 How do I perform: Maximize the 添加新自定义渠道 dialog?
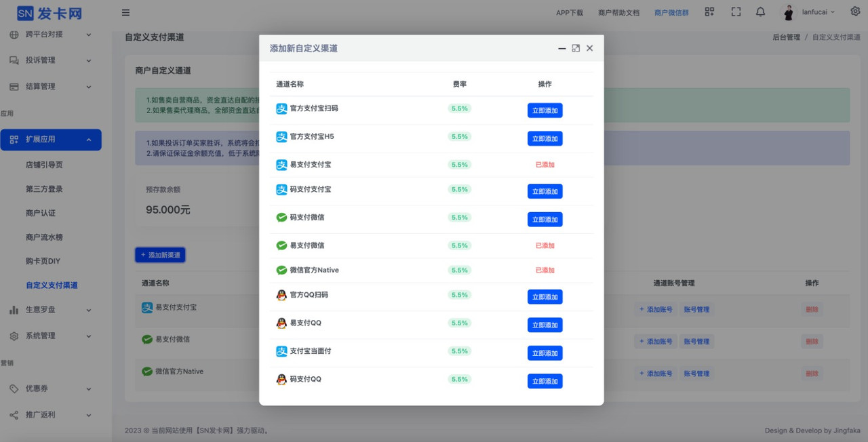pyautogui.click(x=576, y=48)
